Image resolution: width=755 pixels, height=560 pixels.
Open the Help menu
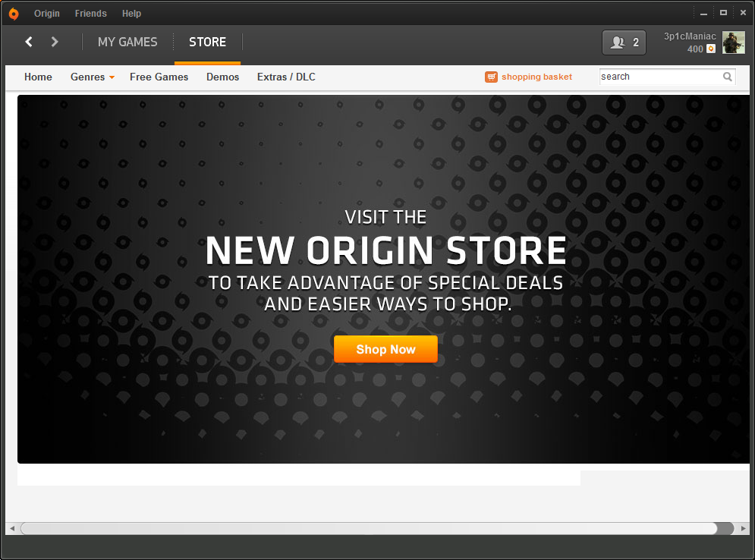coord(131,14)
